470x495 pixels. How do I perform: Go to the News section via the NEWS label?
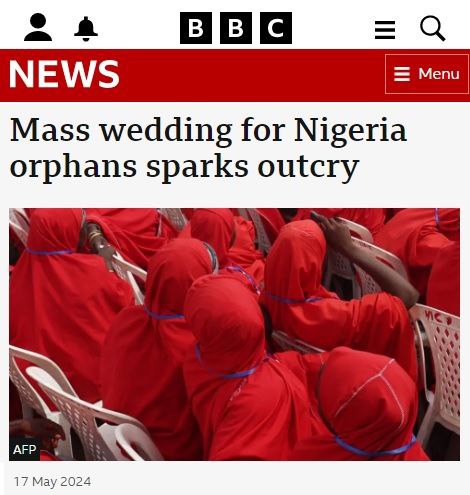pyautogui.click(x=64, y=74)
